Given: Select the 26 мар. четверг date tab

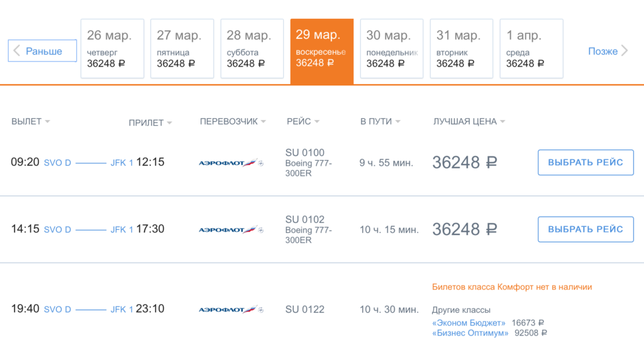Looking at the screenshot, I should (x=113, y=48).
